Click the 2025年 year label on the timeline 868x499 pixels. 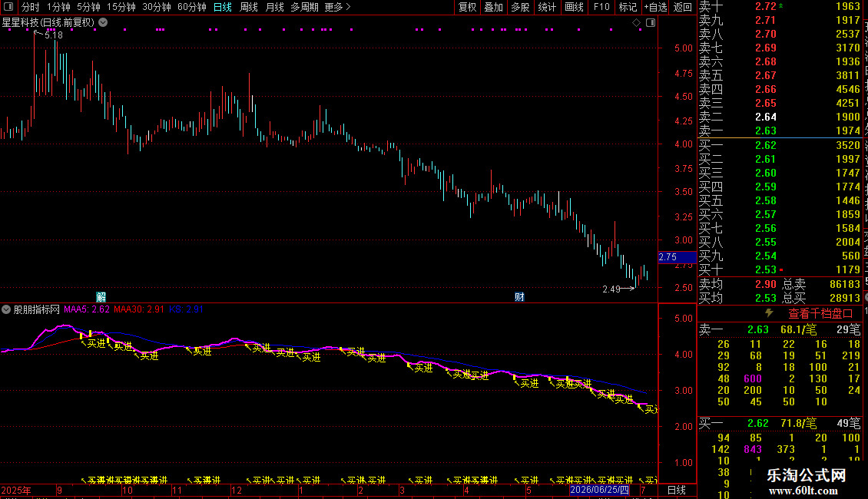(16, 490)
